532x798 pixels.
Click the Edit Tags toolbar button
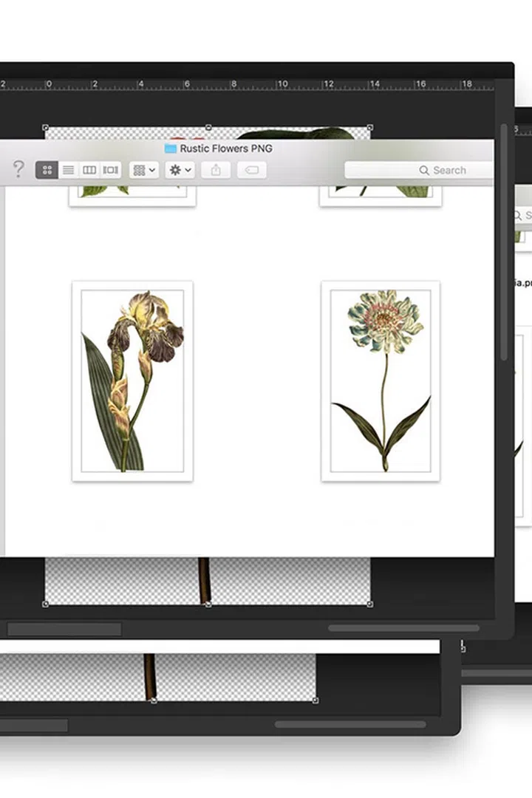click(251, 170)
